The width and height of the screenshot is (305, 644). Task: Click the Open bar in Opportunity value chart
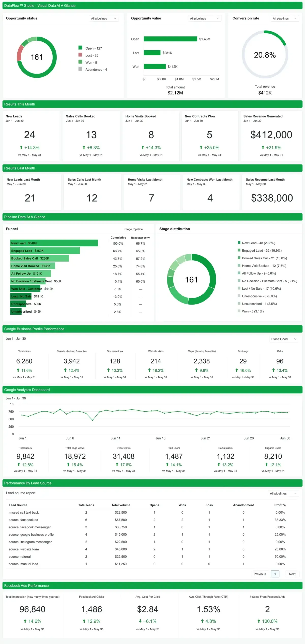pyautogui.click(x=171, y=39)
